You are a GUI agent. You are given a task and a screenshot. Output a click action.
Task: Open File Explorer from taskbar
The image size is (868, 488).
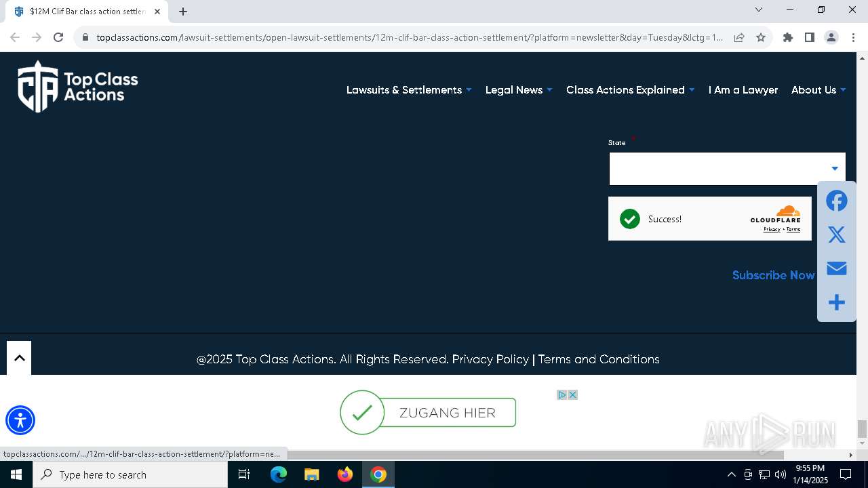[312, 474]
